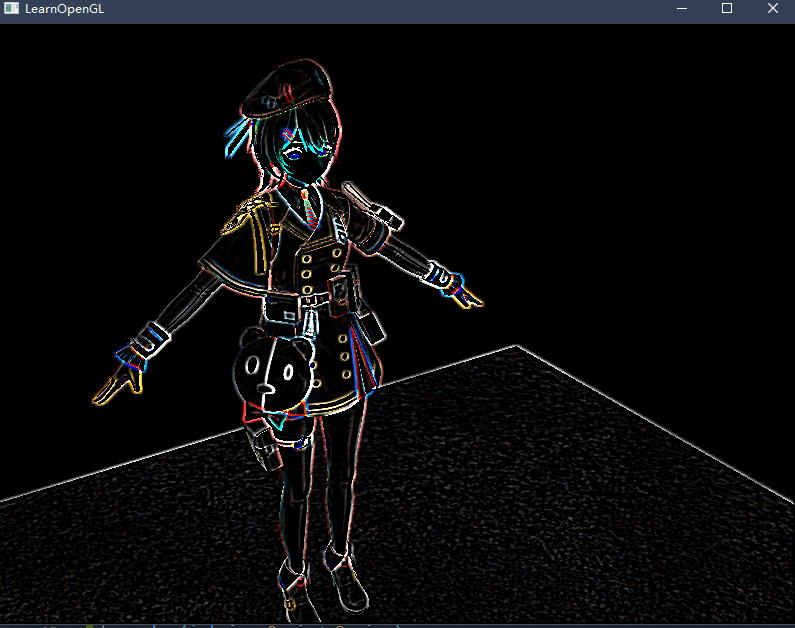This screenshot has height=628, width=795.
Task: Minimize the LearnOpenGL window
Action: 682,8
